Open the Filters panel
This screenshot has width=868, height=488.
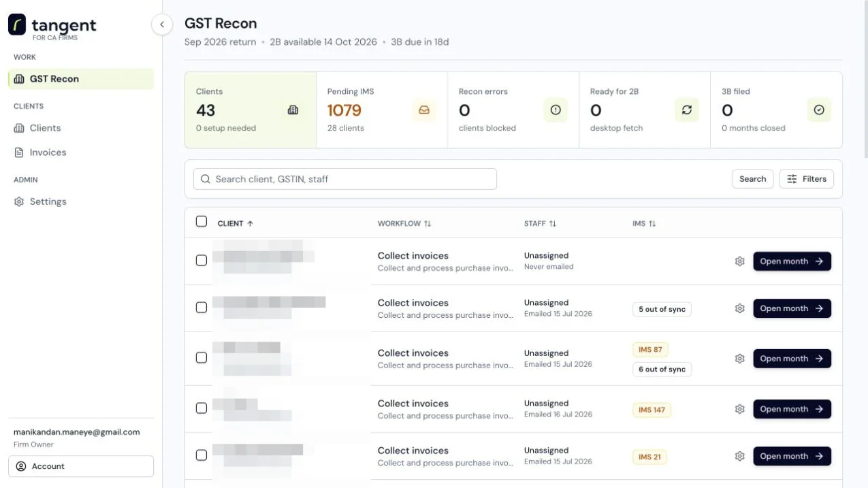(806, 179)
